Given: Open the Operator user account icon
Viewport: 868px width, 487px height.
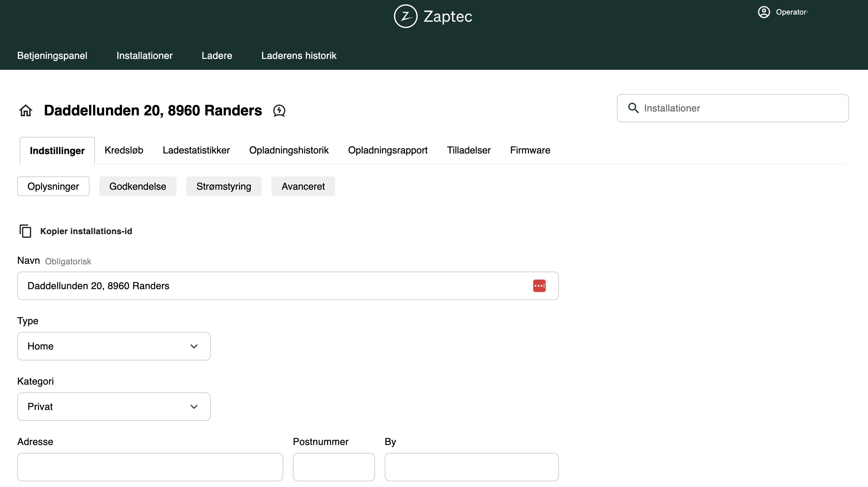Looking at the screenshot, I should pyautogui.click(x=764, y=12).
